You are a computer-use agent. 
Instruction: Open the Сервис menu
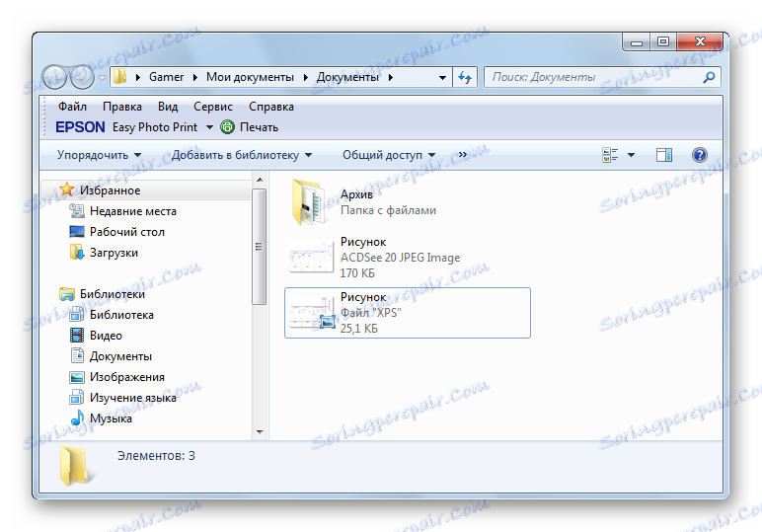pyautogui.click(x=213, y=107)
